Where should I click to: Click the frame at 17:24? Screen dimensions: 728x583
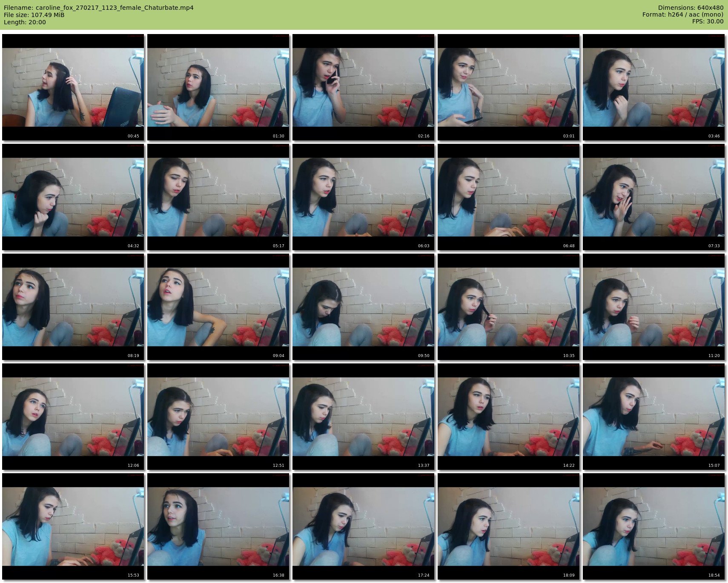tap(363, 526)
